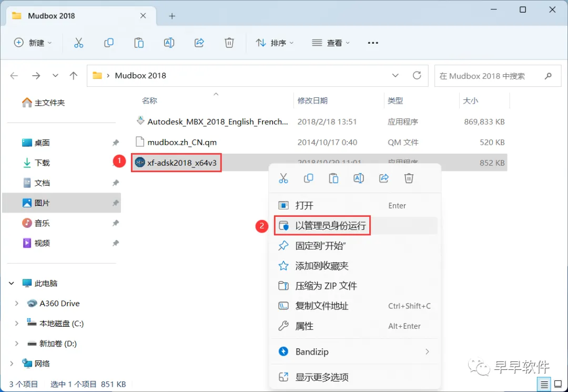This screenshot has width=568, height=392.
Task: Open the 查看 (View) dropdown
Action: tap(331, 43)
